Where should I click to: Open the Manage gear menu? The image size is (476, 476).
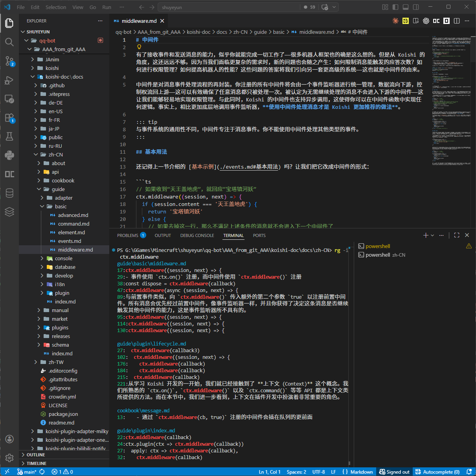9,458
